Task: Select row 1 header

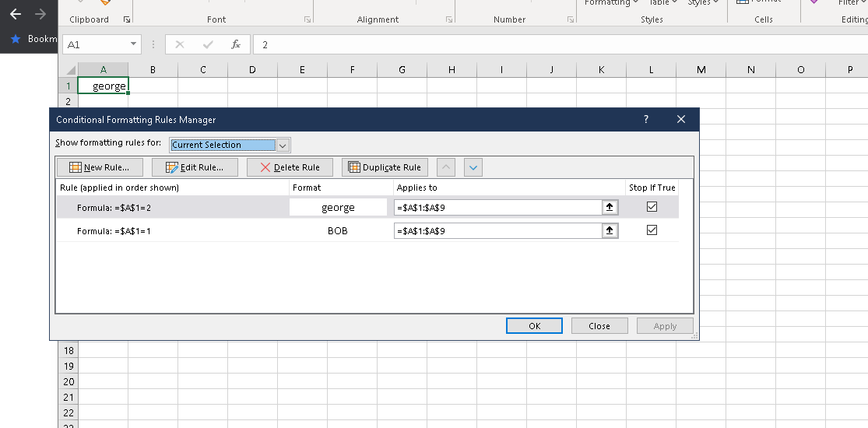Action: pyautogui.click(x=69, y=86)
